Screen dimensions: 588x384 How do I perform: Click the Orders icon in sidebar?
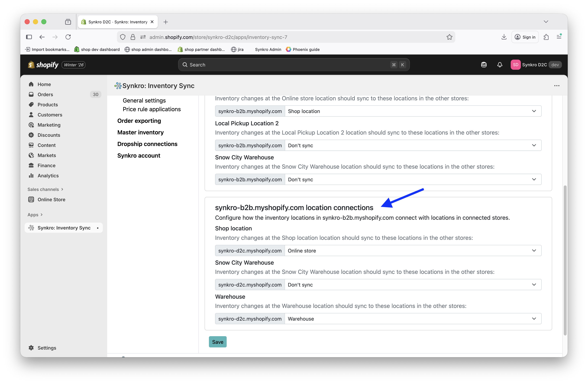tap(31, 94)
